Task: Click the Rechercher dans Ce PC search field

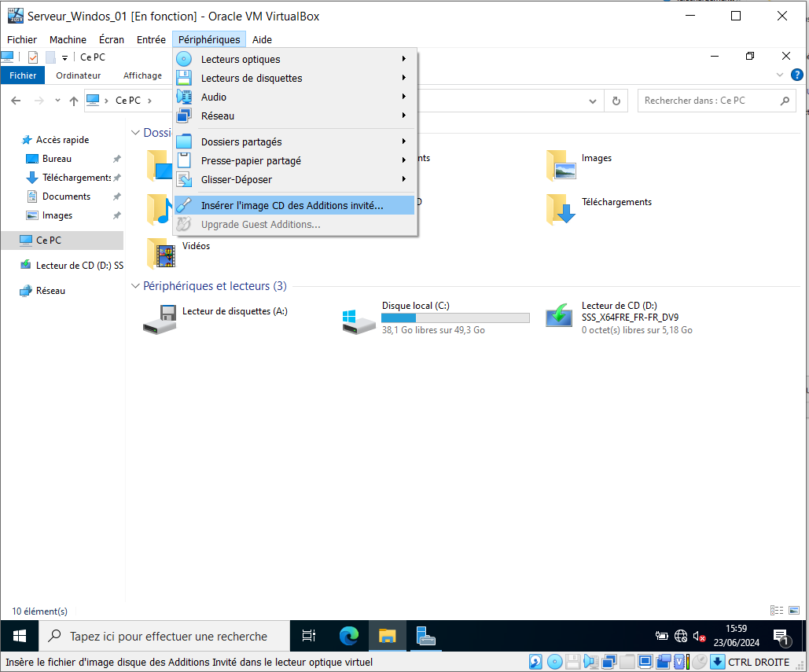Action: tap(708, 101)
